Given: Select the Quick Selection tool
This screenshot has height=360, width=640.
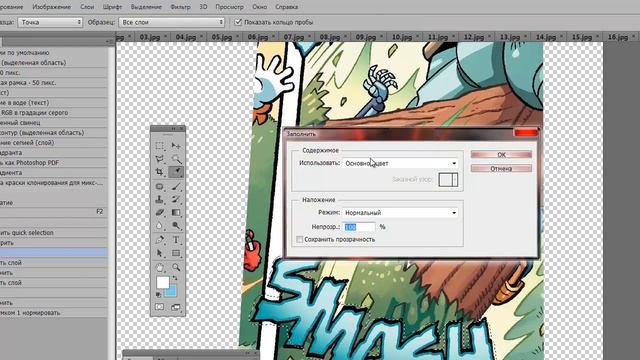Looking at the screenshot, I should point(176,159).
